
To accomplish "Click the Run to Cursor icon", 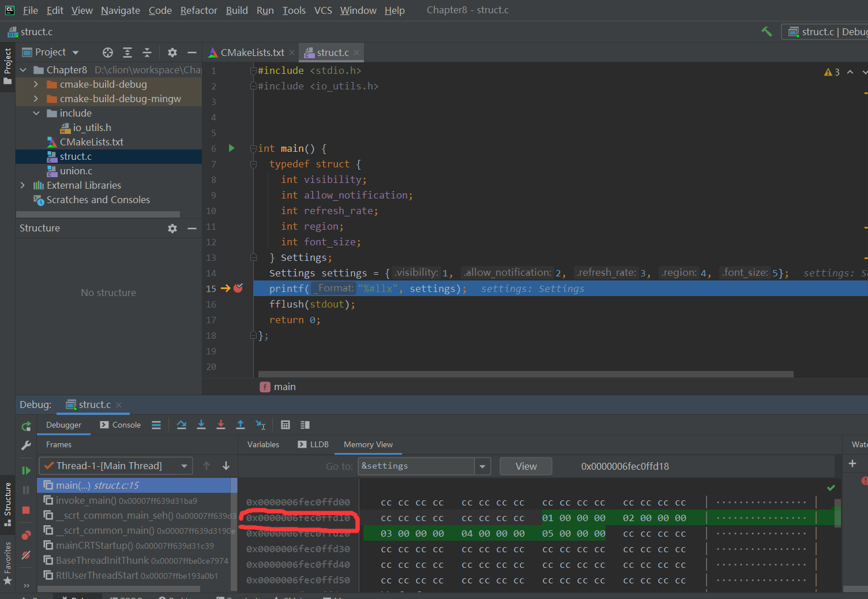I will click(261, 425).
